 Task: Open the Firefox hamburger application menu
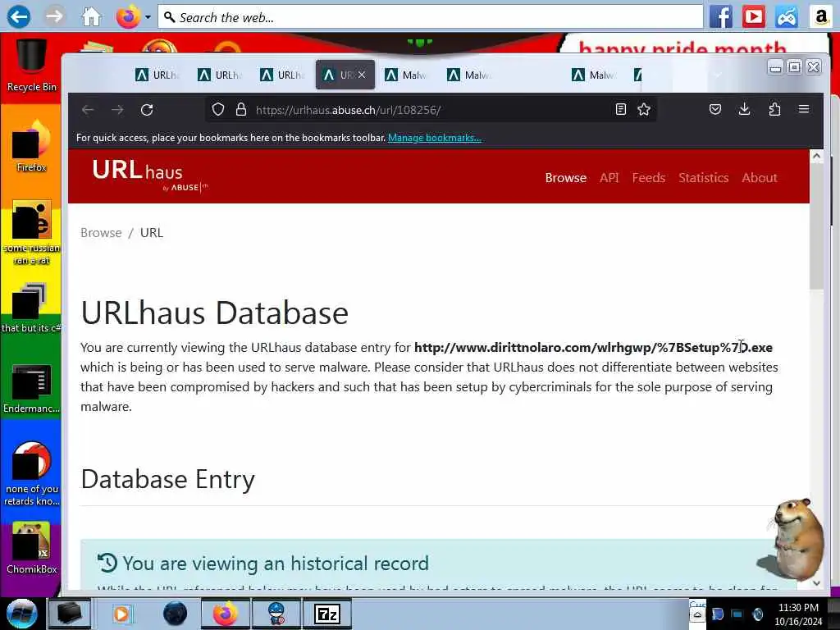click(804, 109)
